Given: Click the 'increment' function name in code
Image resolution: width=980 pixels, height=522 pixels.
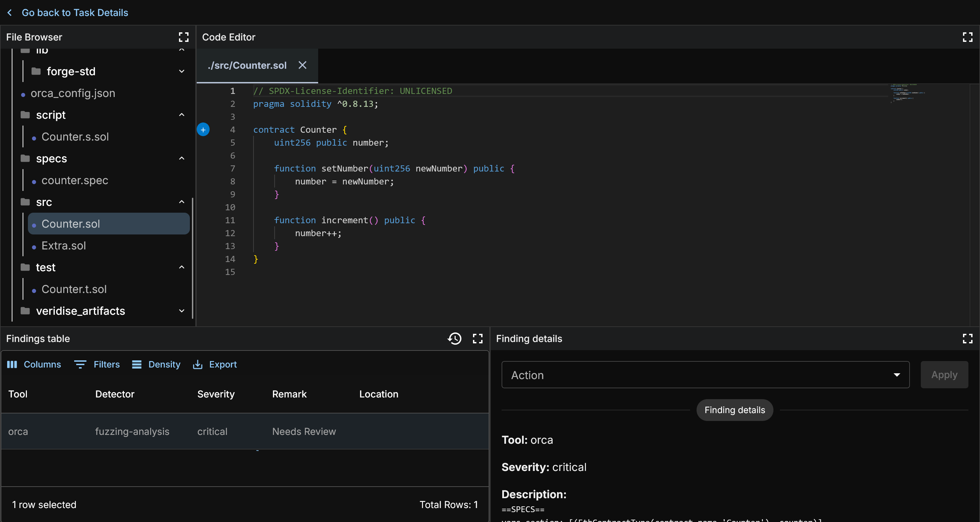Looking at the screenshot, I should coord(345,220).
